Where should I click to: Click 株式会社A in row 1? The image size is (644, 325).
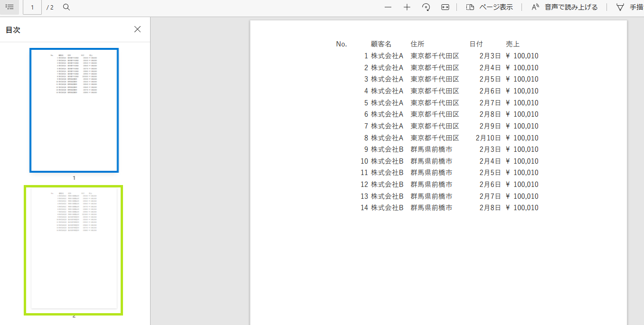387,56
